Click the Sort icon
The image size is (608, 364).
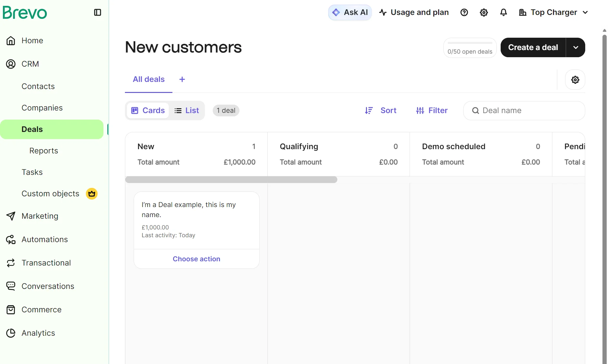(x=369, y=110)
